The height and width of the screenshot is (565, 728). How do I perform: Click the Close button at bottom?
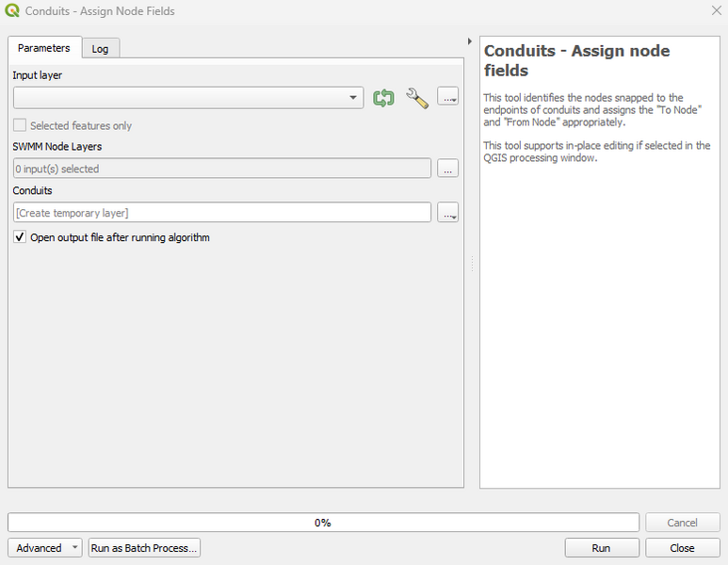(682, 548)
